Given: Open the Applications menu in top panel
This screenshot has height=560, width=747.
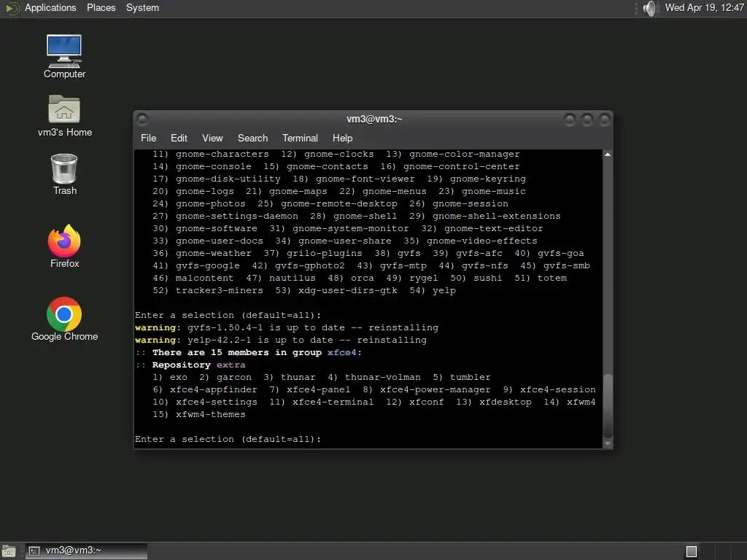Looking at the screenshot, I should pyautogui.click(x=50, y=8).
